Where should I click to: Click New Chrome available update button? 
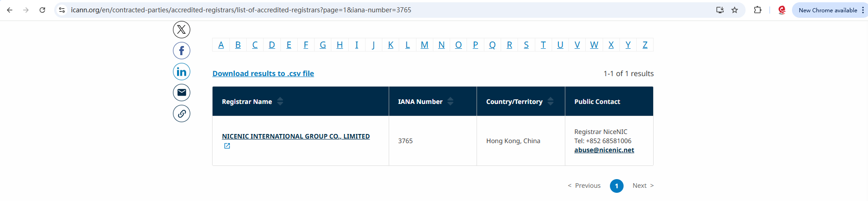[x=827, y=10]
